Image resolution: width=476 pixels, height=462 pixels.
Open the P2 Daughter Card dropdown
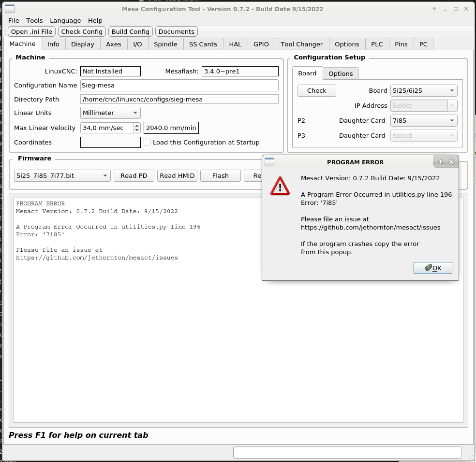(424, 121)
